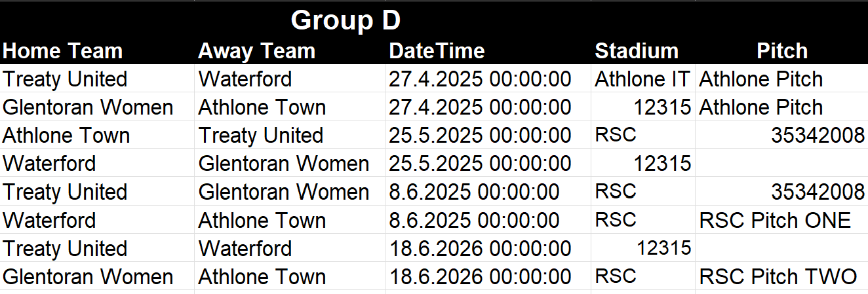
Task: Select the Stadium cell in the Athlone Town home row
Action: coord(616,136)
